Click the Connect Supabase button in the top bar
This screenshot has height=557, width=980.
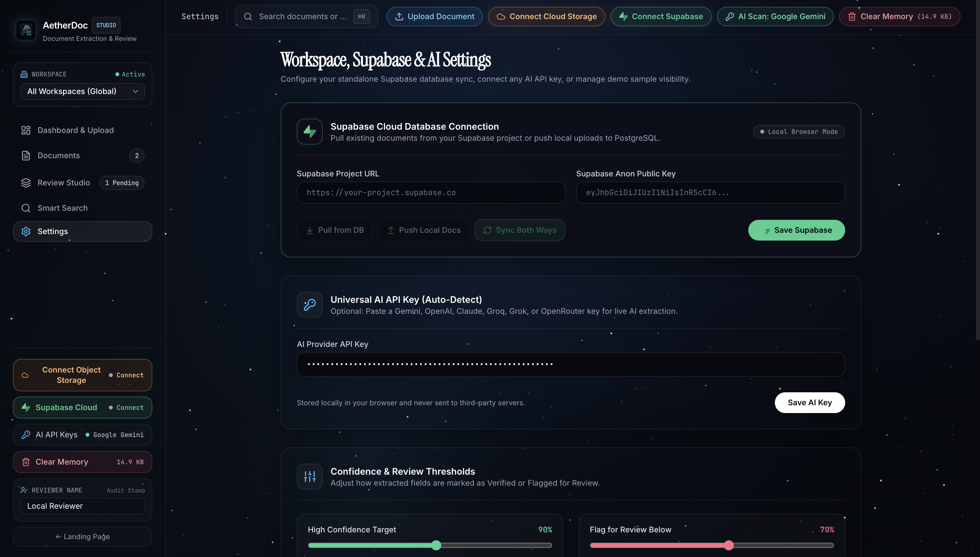coord(661,17)
